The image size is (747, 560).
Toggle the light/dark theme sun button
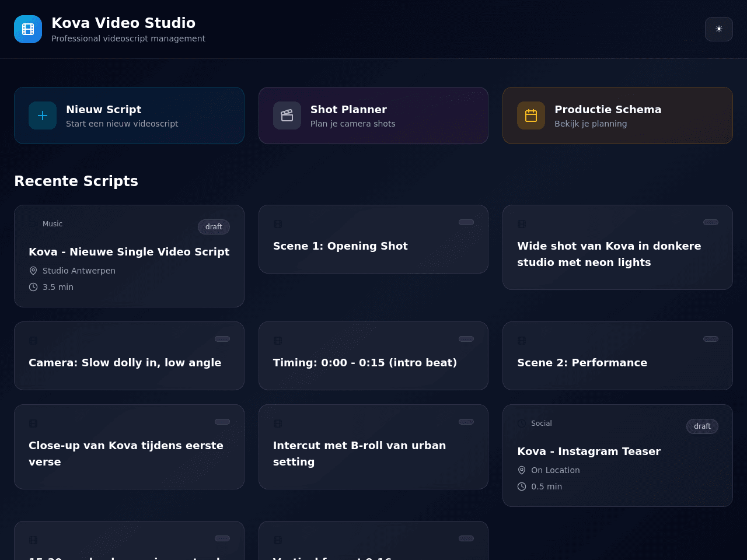pyautogui.click(x=719, y=29)
